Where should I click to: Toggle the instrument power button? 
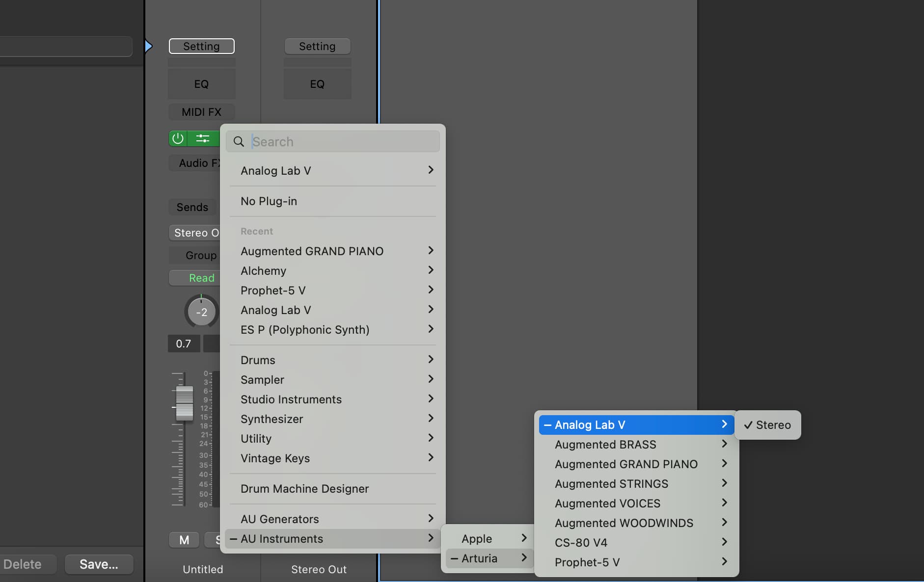(178, 139)
